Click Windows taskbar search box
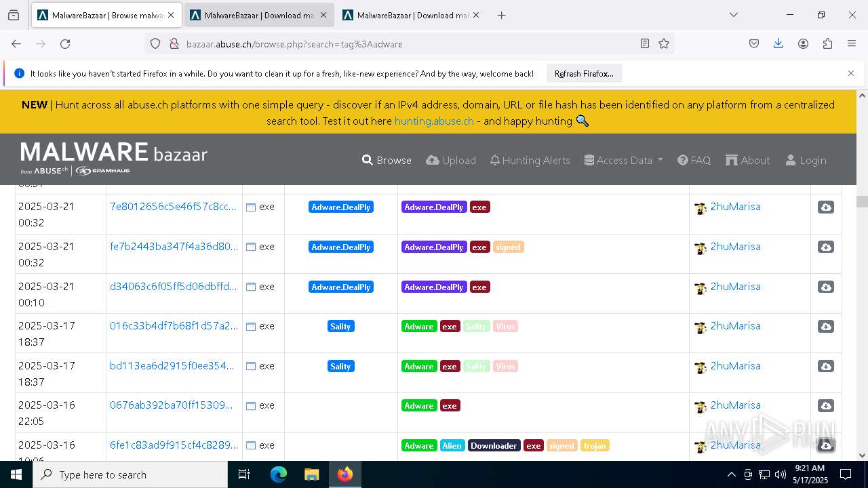This screenshot has height=488, width=868. tap(130, 474)
